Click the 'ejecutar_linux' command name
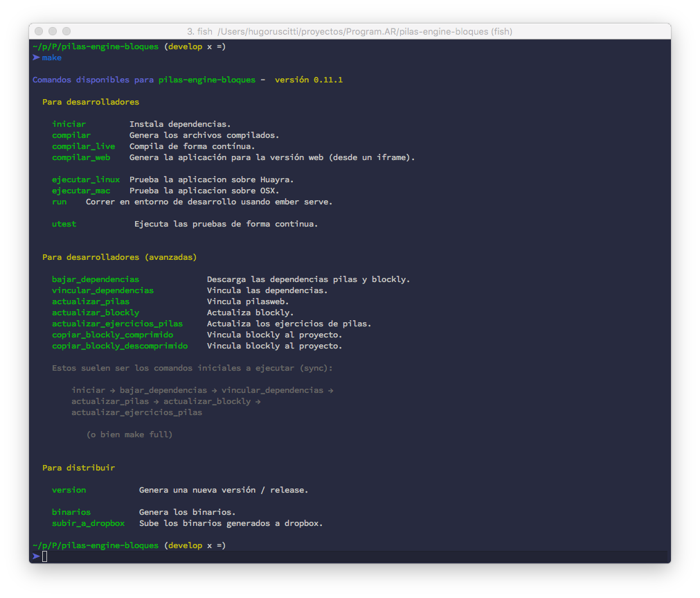 [x=86, y=179]
